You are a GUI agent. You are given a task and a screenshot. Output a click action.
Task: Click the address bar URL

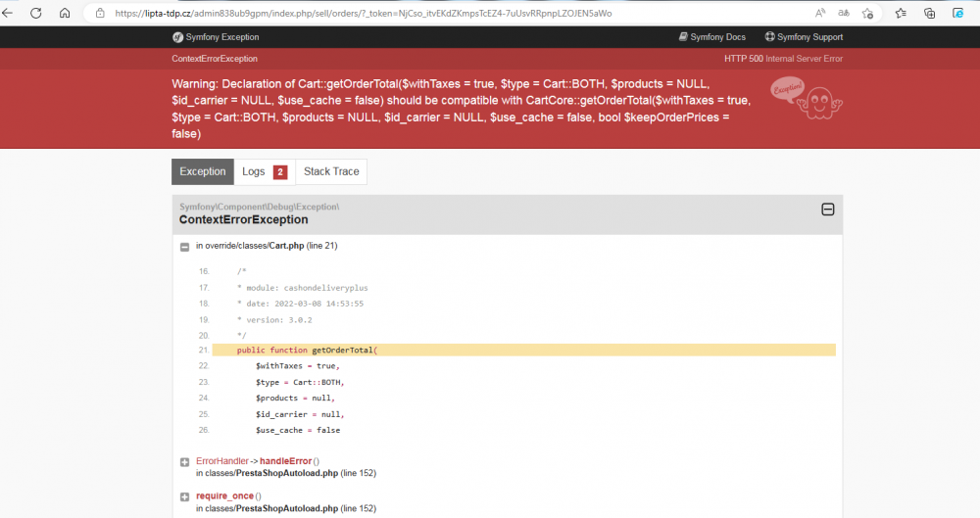pos(364,13)
